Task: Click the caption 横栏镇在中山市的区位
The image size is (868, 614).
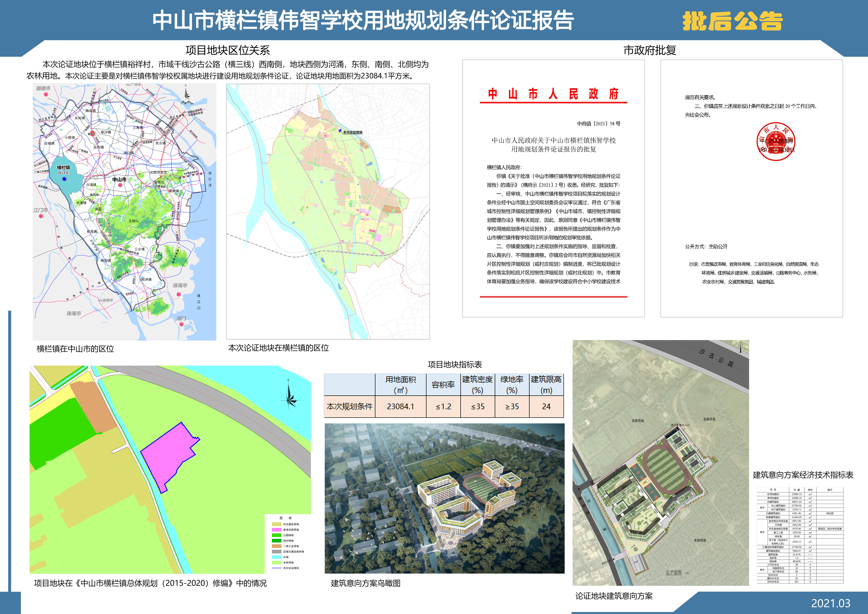Action: coord(75,349)
